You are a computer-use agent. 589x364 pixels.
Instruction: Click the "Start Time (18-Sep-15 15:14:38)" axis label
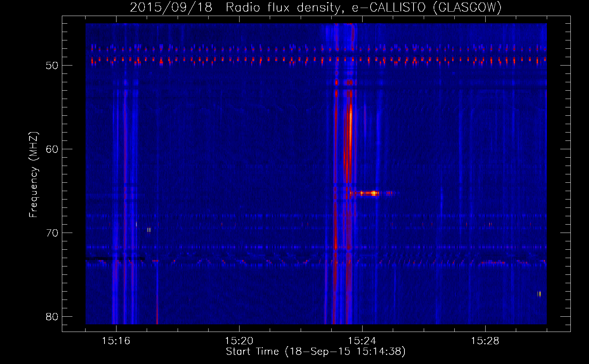(x=316, y=352)
